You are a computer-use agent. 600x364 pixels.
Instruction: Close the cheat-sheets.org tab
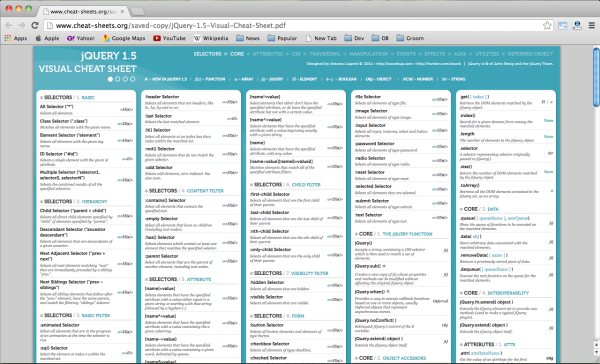click(122, 11)
